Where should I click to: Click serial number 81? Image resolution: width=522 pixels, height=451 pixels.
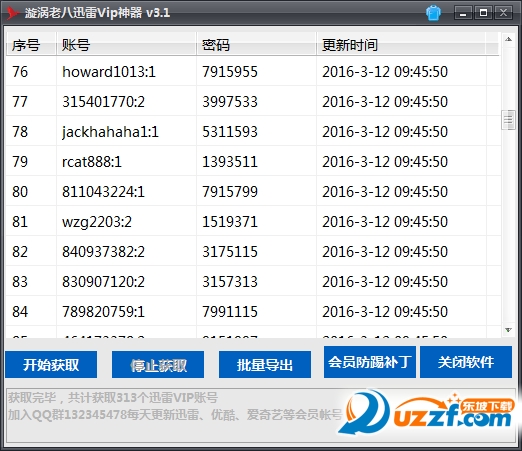click(20, 222)
